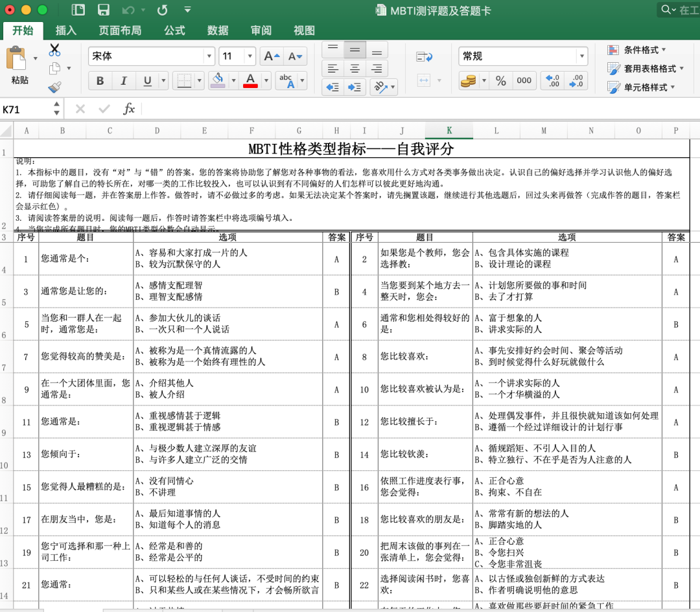Click the phonetic abc text icon

click(x=286, y=81)
